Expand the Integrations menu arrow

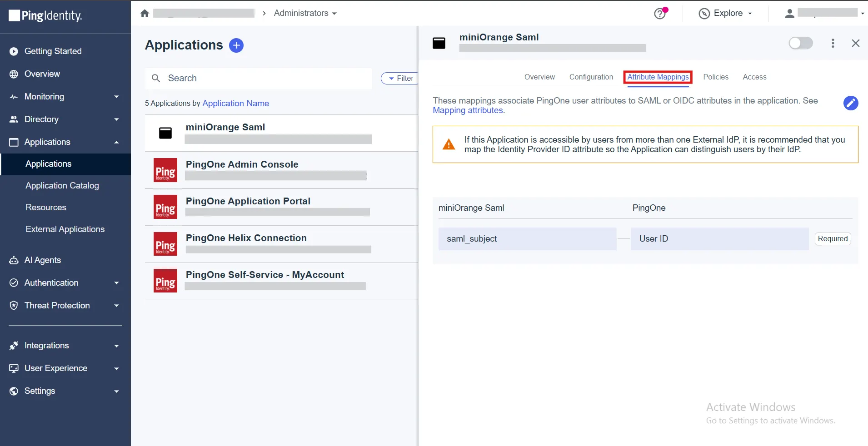click(116, 346)
